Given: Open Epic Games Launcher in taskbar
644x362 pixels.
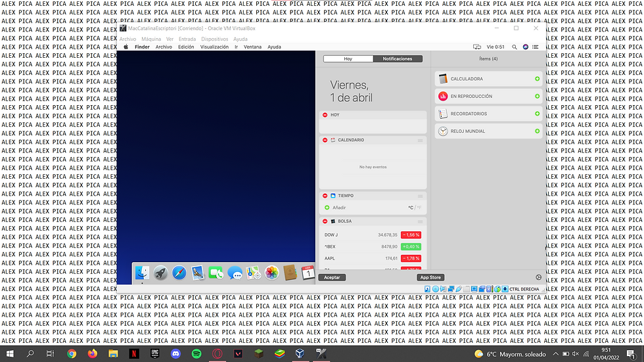Looking at the screenshot, I should click(155, 353).
